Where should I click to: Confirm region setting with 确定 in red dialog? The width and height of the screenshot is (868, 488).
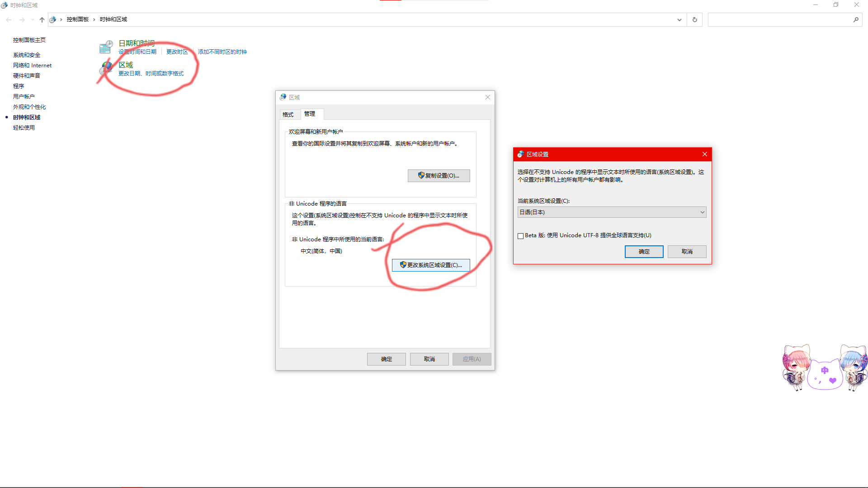(644, 252)
